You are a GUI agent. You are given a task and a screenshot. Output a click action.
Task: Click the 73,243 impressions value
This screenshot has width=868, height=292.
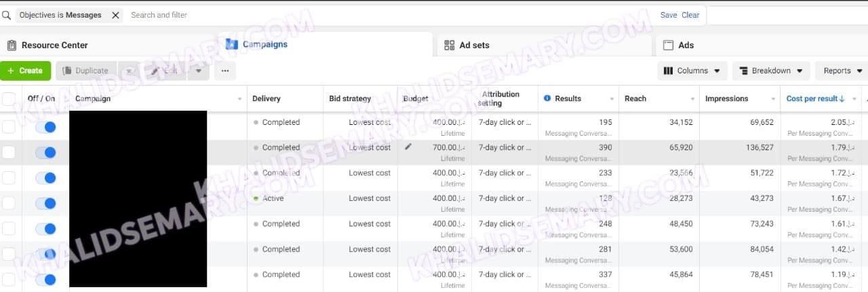(761, 223)
